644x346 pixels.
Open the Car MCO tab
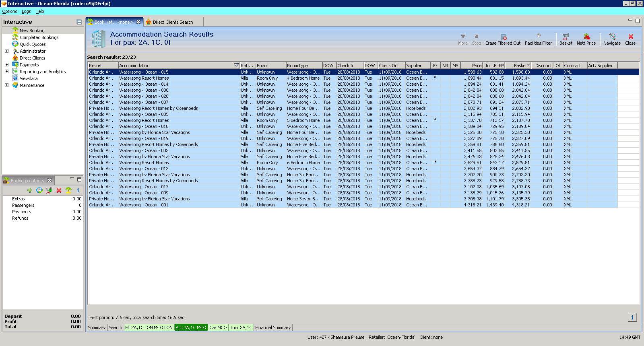click(x=218, y=327)
